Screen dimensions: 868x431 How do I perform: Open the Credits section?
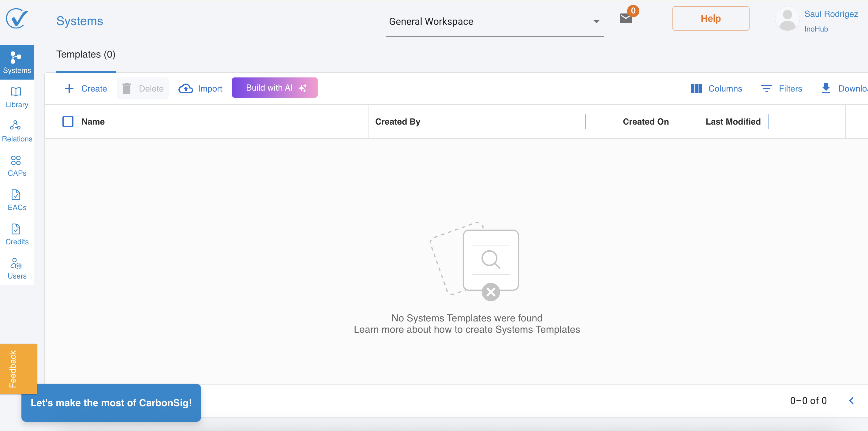click(x=17, y=234)
